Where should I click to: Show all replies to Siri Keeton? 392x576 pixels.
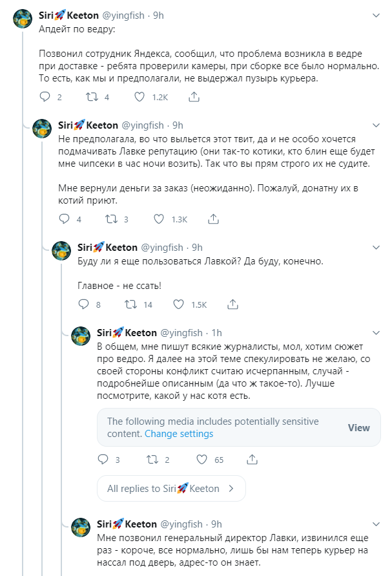[x=169, y=489]
